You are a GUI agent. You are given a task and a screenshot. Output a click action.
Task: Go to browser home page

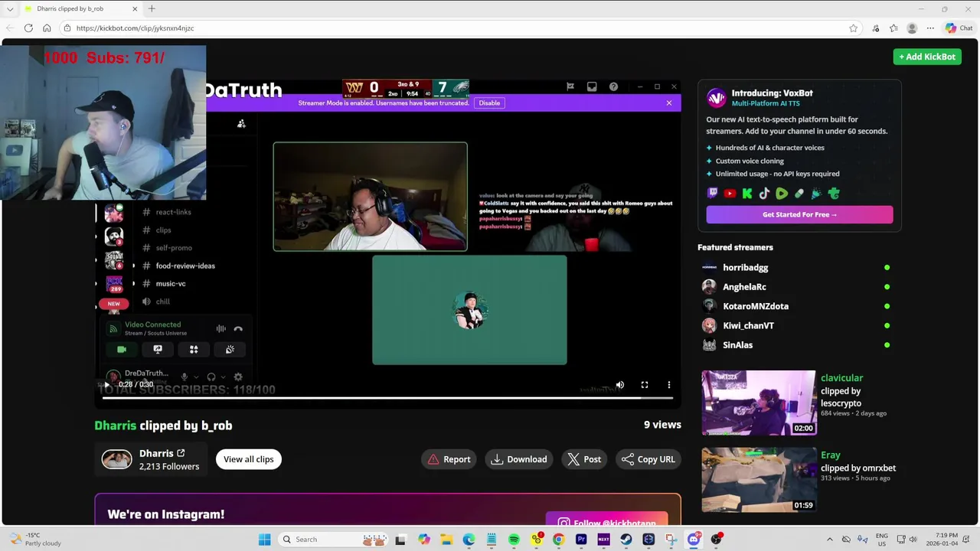click(47, 28)
